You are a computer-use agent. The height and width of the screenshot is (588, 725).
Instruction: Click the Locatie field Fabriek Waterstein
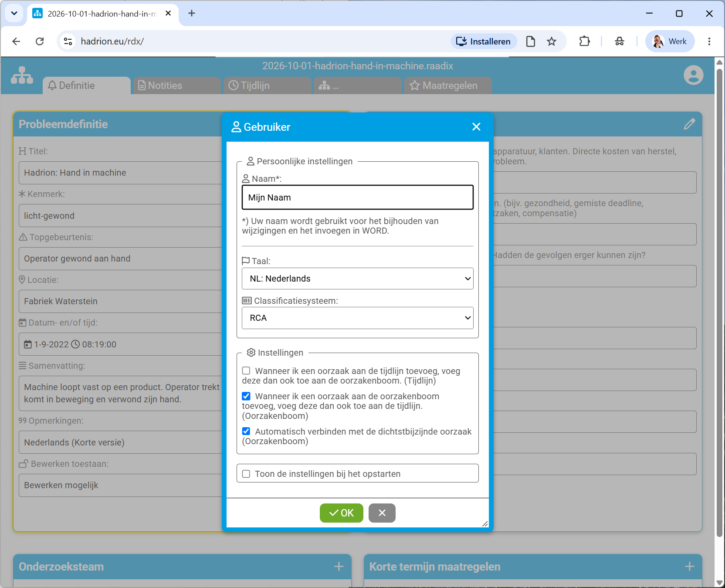120,302
